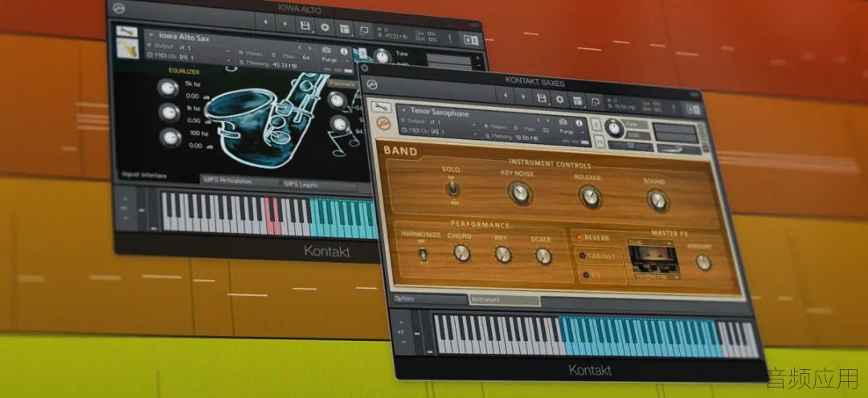
Task: Click the 5k hz equalizer knob in Iowa Alto
Action: pos(166,88)
